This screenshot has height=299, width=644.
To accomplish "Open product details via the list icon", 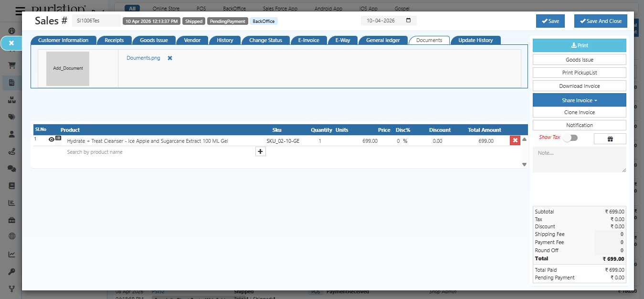I will coord(59,139).
